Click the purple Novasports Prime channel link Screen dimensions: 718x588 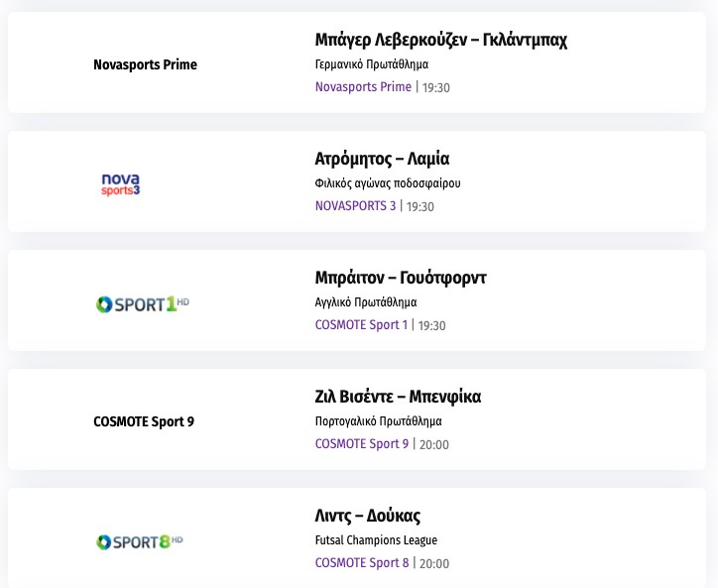tap(363, 87)
